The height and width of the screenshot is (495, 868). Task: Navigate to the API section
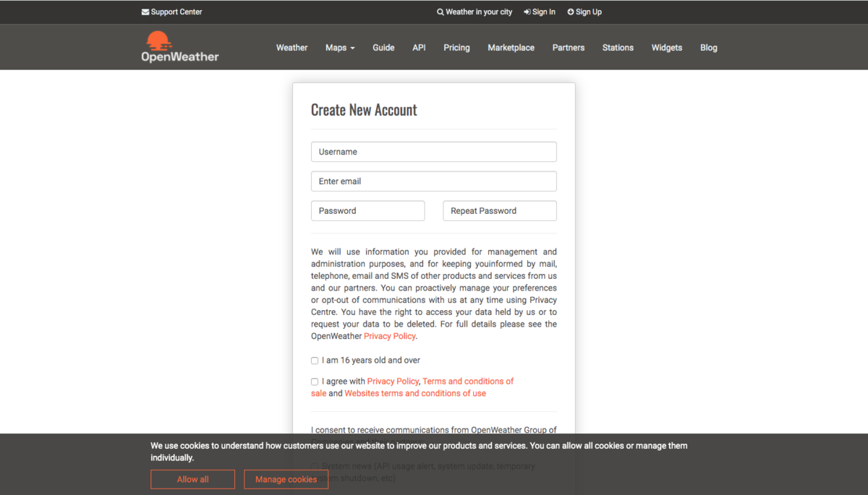pos(419,48)
